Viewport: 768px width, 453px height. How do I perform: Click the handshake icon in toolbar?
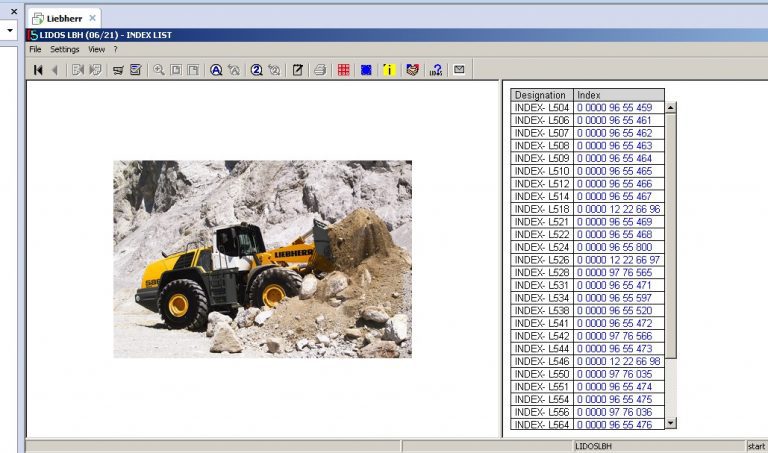[412, 70]
